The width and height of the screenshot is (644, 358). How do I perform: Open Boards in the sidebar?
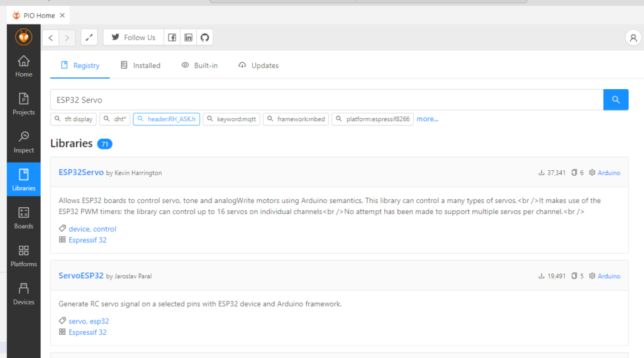point(23,218)
